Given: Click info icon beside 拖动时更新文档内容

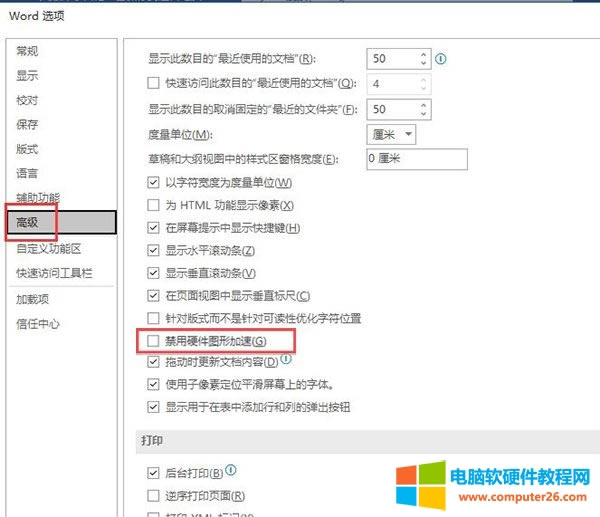Looking at the screenshot, I should pyautogui.click(x=286, y=359).
